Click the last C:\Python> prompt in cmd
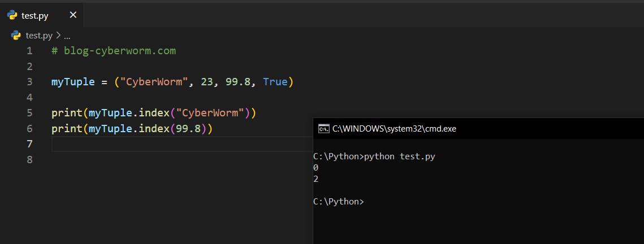This screenshot has height=244, width=644. 338,202
